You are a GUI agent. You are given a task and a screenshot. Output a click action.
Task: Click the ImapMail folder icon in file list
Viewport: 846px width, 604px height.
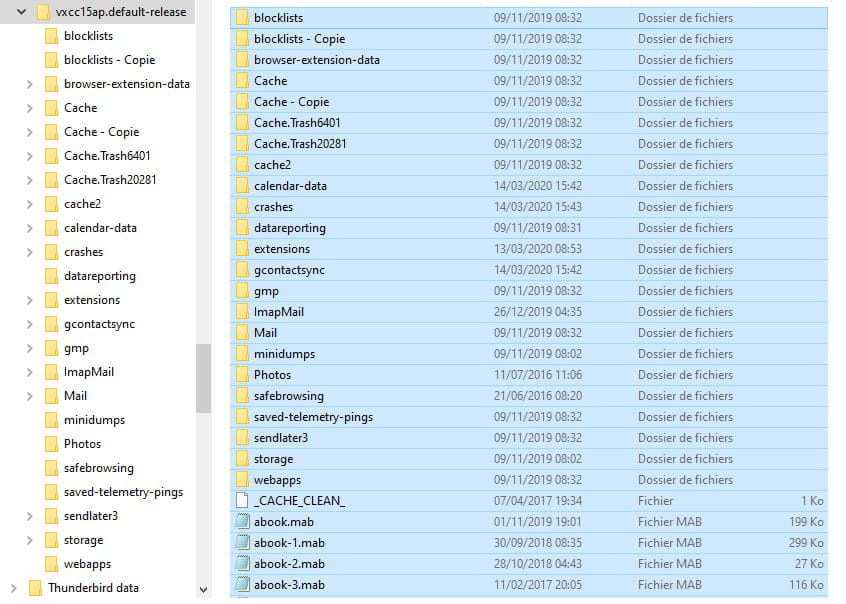pyautogui.click(x=242, y=313)
